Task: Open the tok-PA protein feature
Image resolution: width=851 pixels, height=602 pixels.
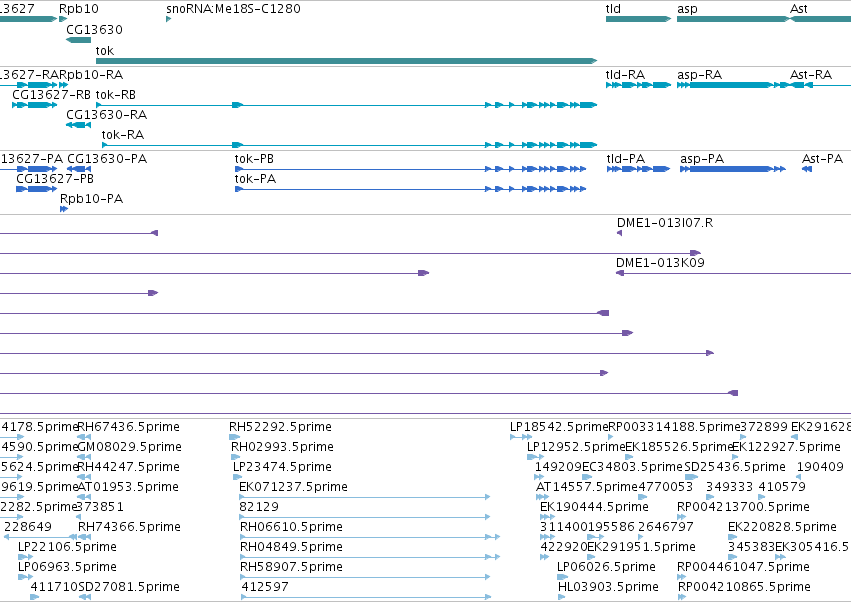Action: (x=410, y=189)
